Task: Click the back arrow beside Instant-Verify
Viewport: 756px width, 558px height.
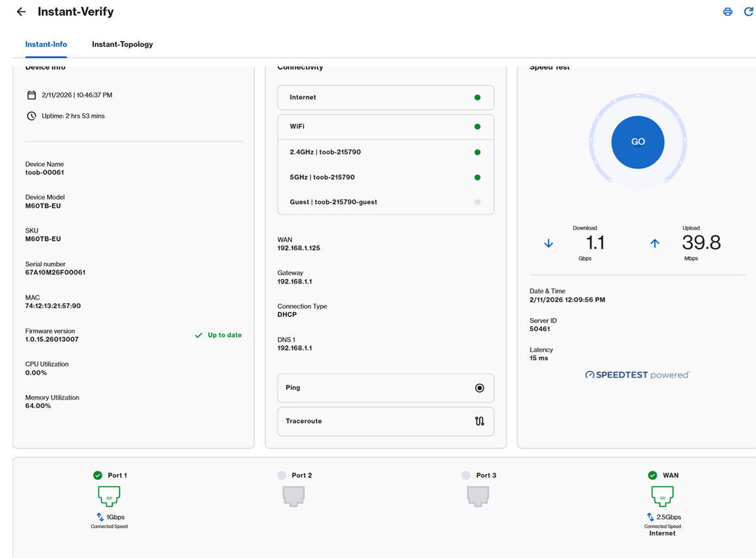Action: tap(20, 11)
